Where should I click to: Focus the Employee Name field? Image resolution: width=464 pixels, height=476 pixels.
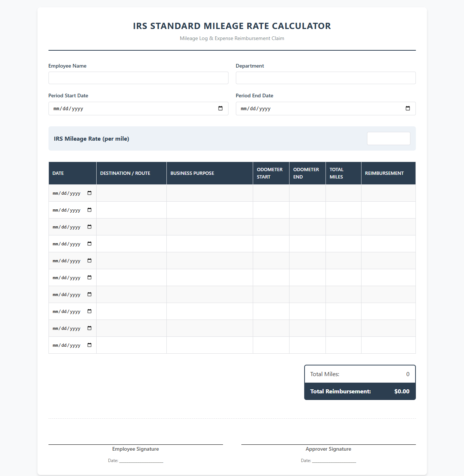pyautogui.click(x=139, y=78)
